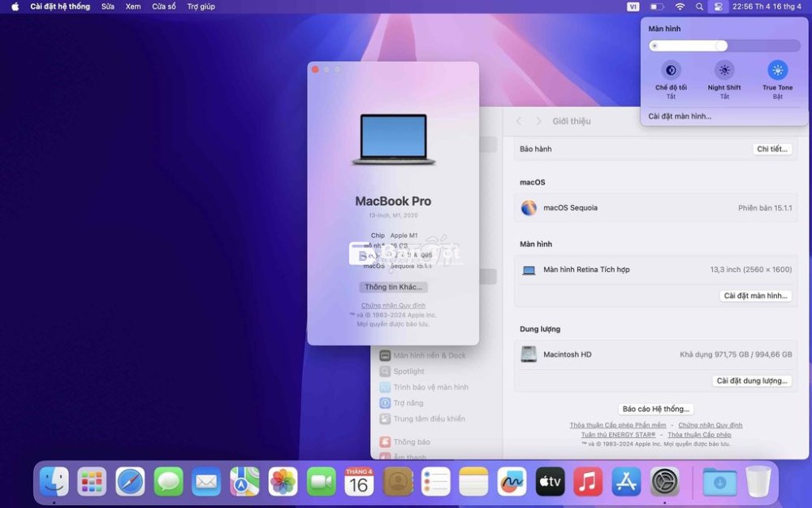The image size is (812, 508).
Task: Click the Macintosh HD storage row
Action: pos(655,354)
